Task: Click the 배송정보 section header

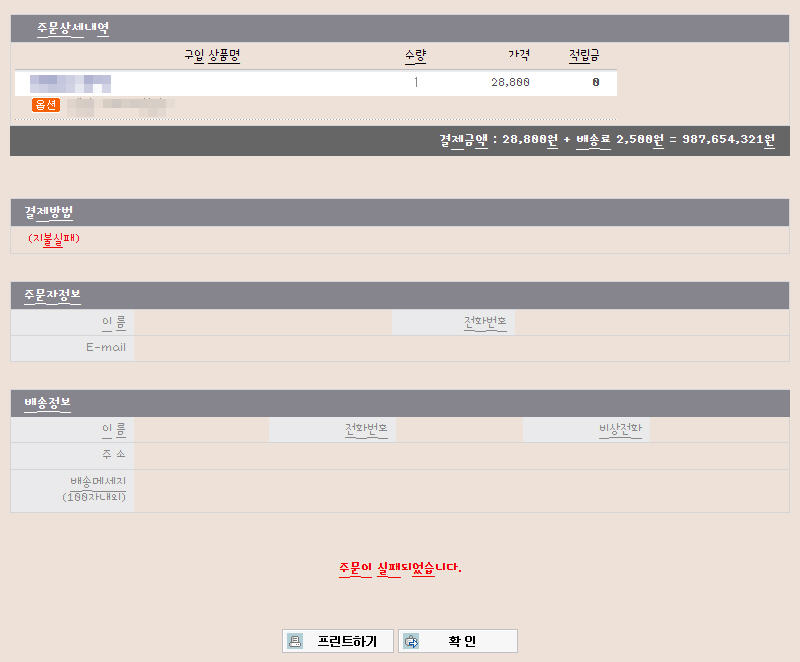Action: point(47,403)
